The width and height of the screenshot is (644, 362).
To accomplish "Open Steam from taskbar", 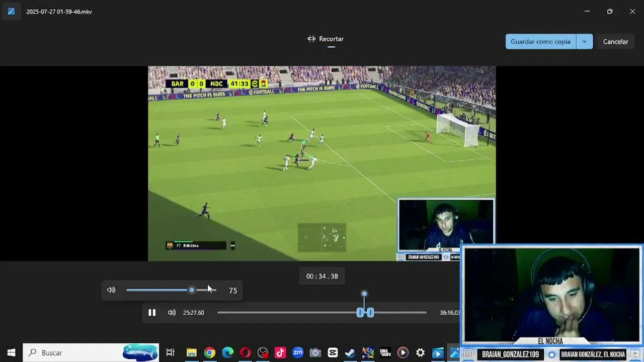I will [350, 353].
